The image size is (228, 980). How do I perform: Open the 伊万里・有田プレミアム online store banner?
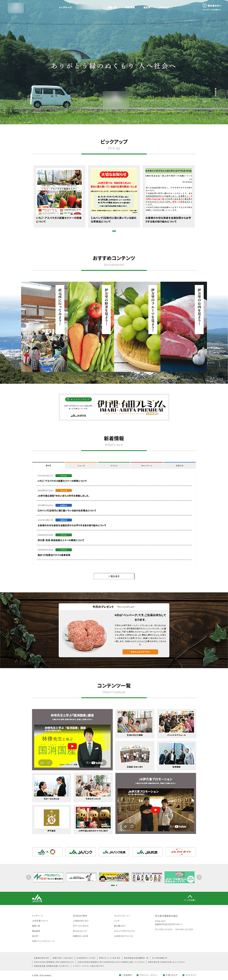tap(114, 407)
